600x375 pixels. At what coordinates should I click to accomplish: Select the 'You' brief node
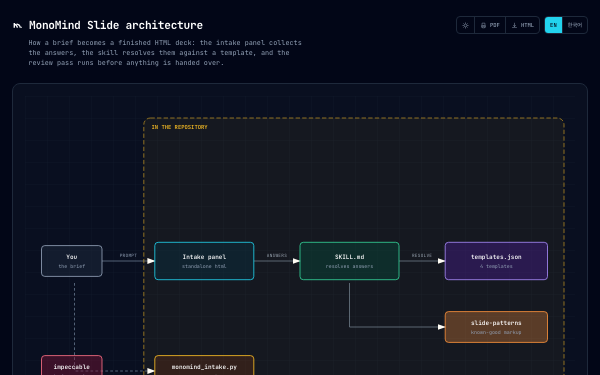coord(72,261)
